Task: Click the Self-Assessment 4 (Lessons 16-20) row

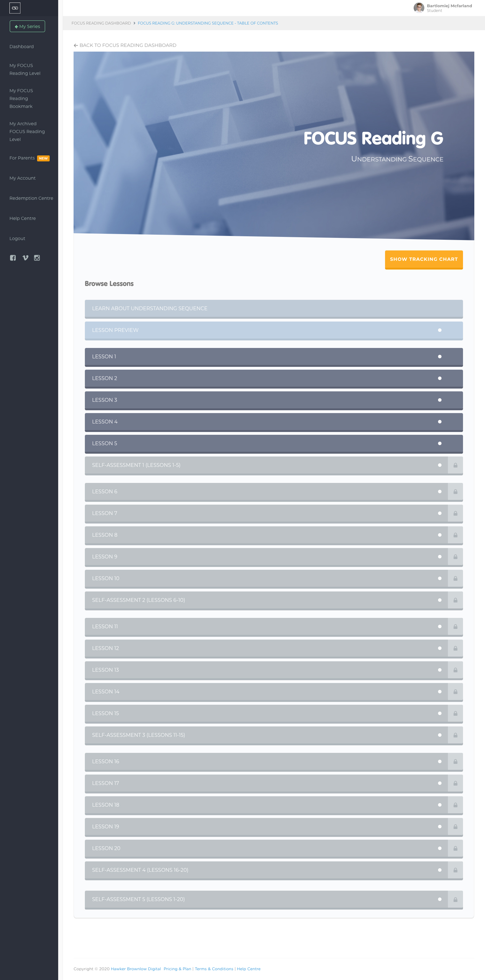Action: coord(274,871)
